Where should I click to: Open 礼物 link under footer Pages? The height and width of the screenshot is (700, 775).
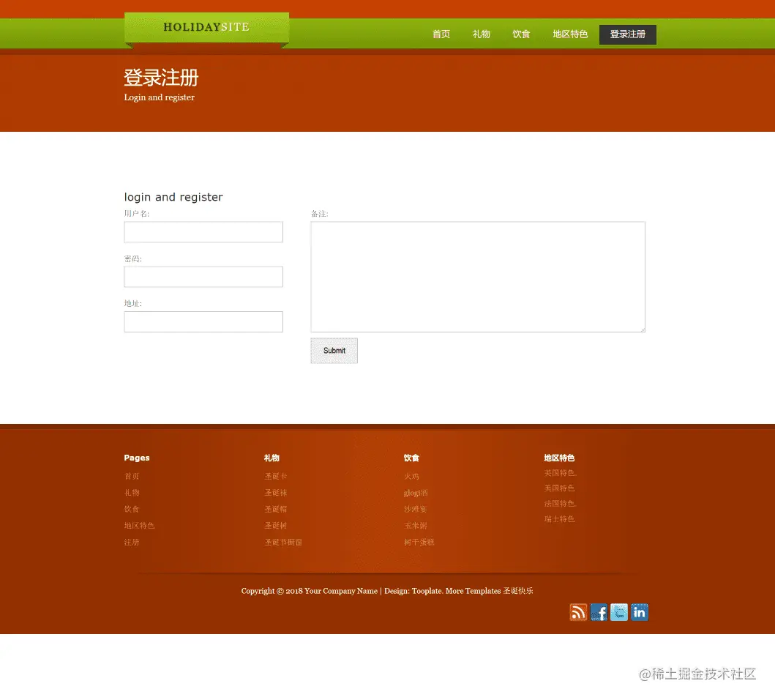point(132,493)
